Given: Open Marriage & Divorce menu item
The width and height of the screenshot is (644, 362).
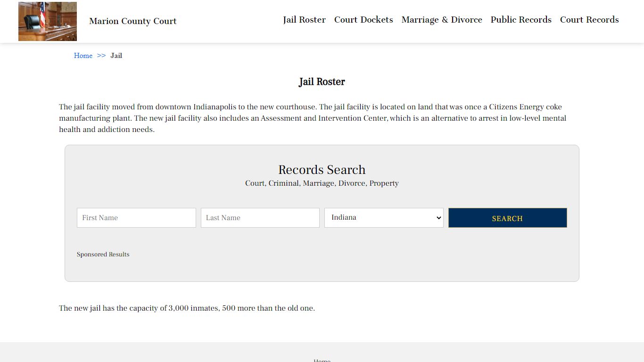Looking at the screenshot, I should point(442,20).
